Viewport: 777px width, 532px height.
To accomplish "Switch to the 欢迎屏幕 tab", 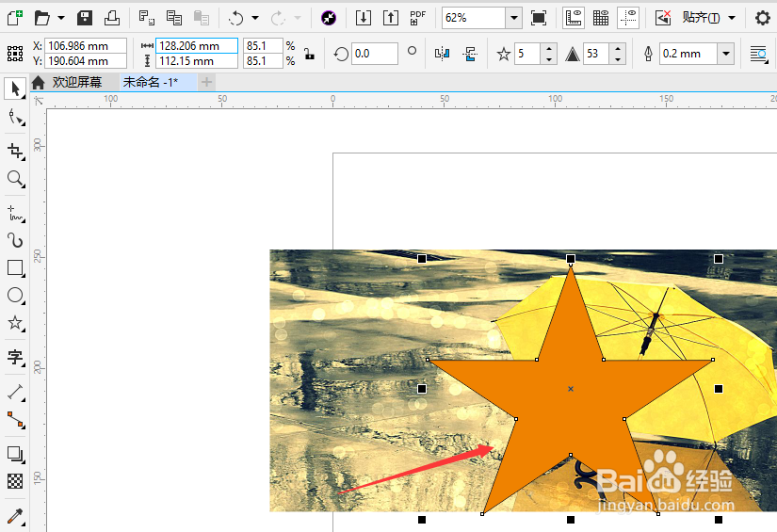I will click(x=77, y=82).
